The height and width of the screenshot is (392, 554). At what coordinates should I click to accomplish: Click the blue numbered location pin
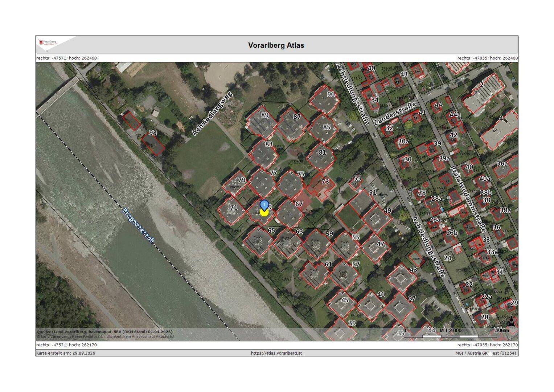click(x=264, y=205)
